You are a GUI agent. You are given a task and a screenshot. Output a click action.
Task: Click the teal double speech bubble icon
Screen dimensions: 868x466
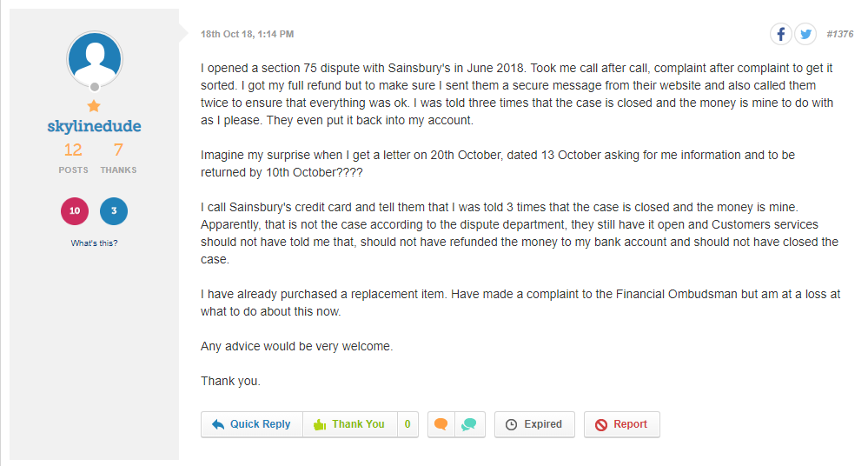(468, 424)
